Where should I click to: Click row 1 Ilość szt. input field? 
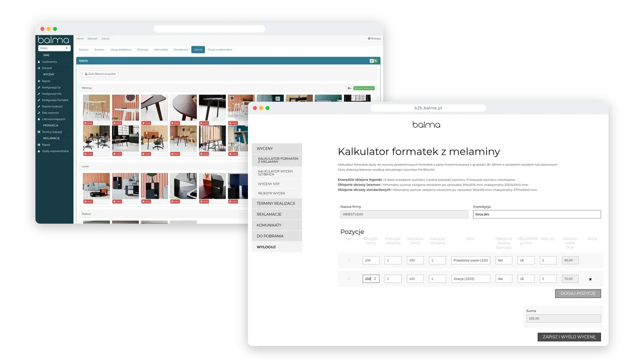coord(548,260)
